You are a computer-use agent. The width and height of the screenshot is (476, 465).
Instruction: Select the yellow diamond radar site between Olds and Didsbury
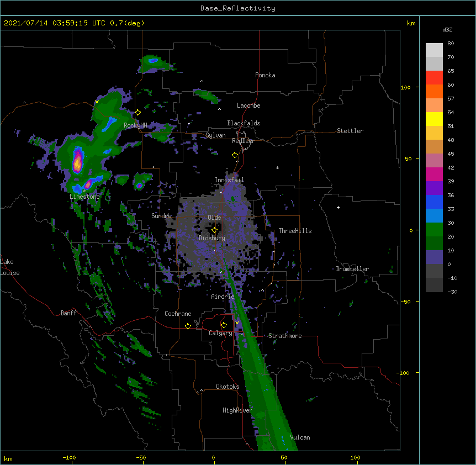214,230
